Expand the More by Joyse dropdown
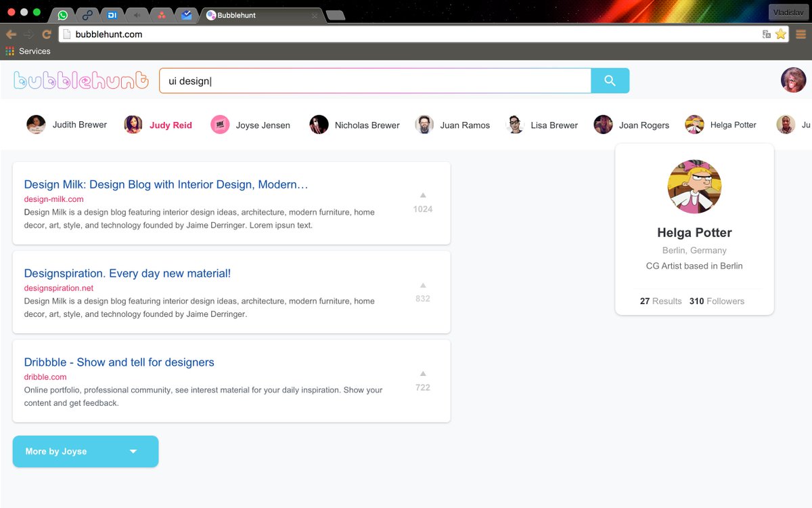Image resolution: width=812 pixels, height=508 pixels. pos(85,451)
